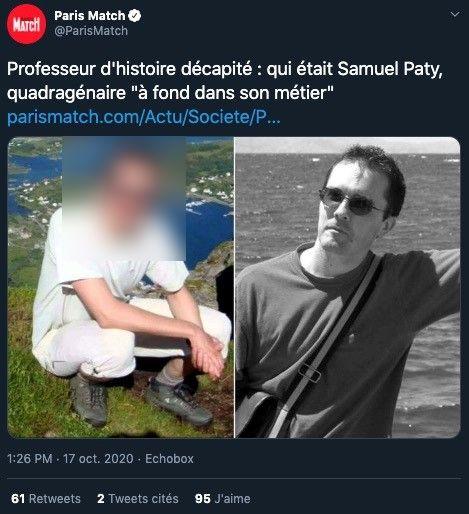Click the 17 oct. 2020 date

pyautogui.click(x=98, y=459)
